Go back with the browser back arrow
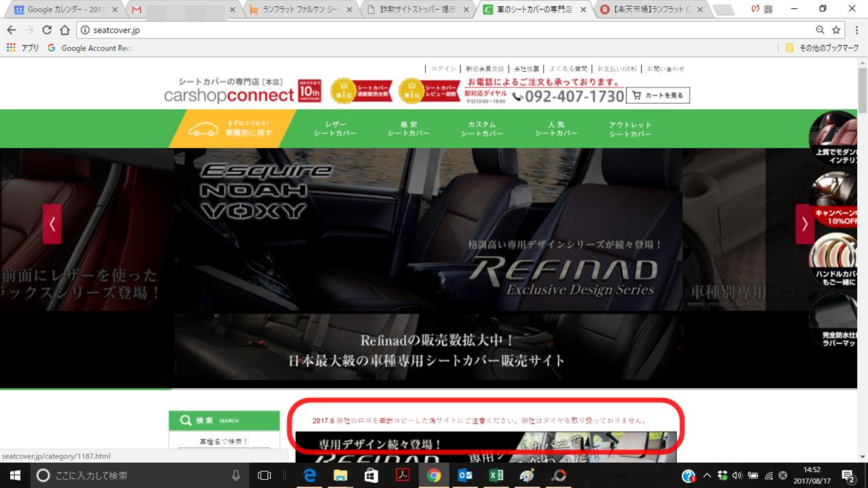 click(x=12, y=30)
